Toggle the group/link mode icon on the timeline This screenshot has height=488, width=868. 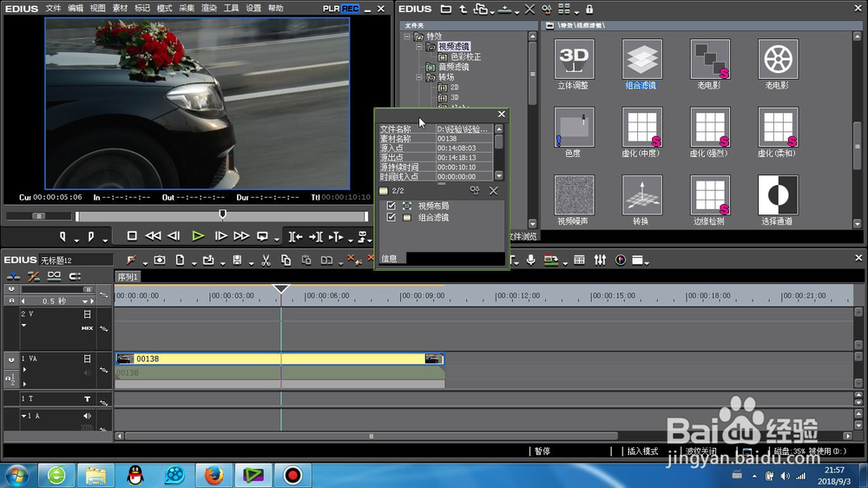(x=54, y=276)
